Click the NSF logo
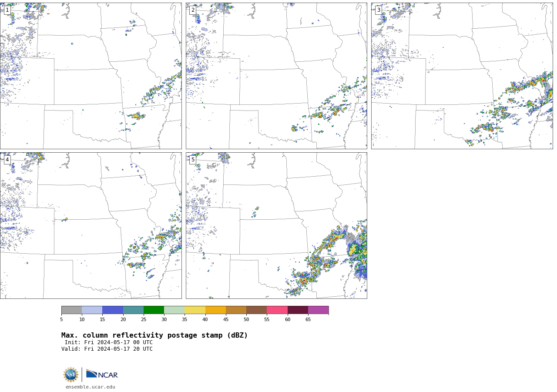This screenshot has width=557, height=392. (x=71, y=375)
